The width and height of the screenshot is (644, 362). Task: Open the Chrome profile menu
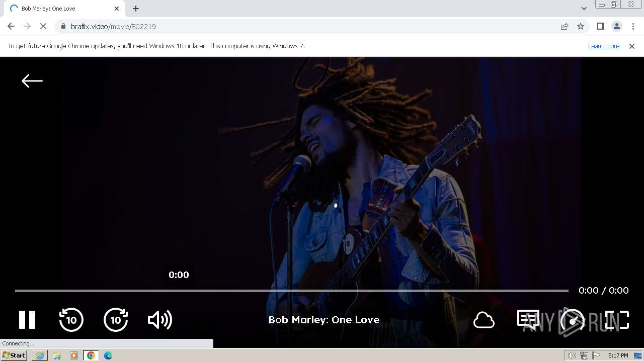pos(617,26)
